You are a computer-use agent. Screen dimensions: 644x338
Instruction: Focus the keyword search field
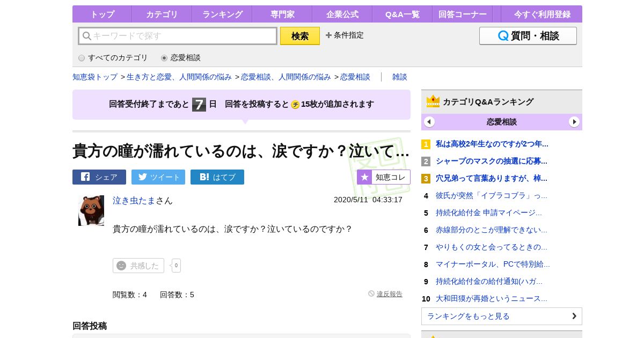coord(178,36)
